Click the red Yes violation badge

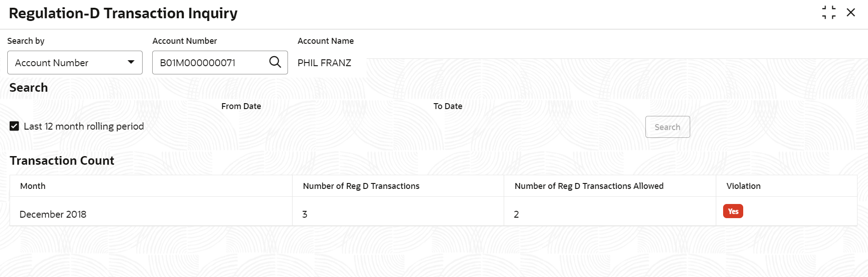(x=733, y=211)
